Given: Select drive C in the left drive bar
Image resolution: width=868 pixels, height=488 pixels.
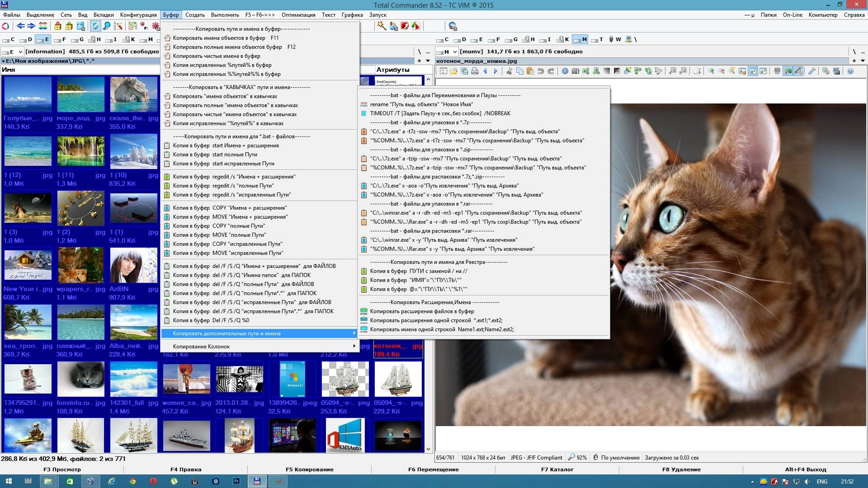Looking at the screenshot, I should (x=9, y=39).
